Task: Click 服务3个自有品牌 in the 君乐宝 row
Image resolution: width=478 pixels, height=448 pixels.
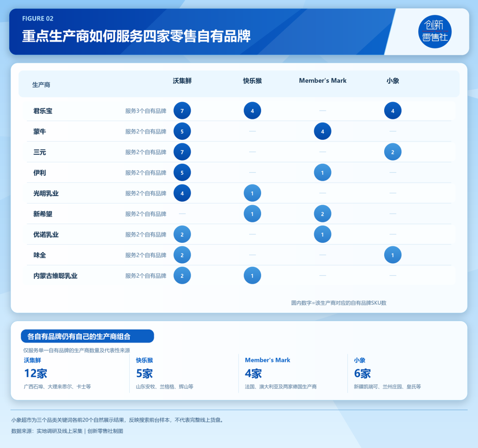Action: [146, 111]
